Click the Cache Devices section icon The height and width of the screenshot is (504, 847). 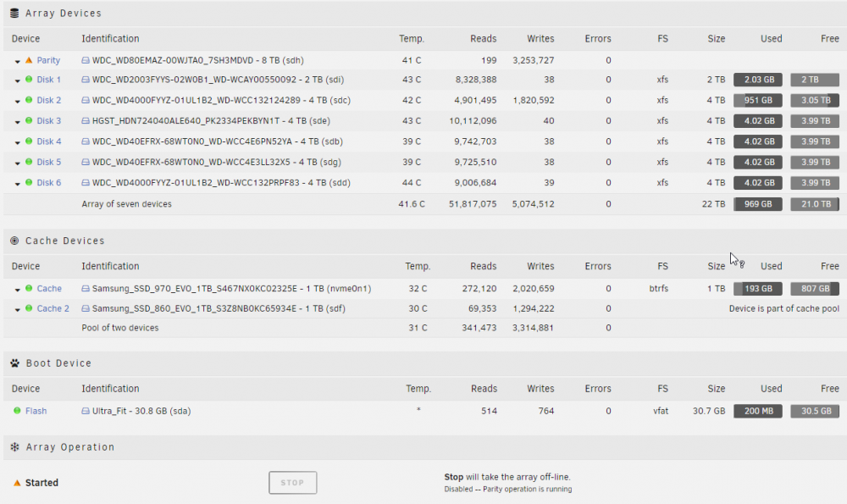click(x=14, y=241)
